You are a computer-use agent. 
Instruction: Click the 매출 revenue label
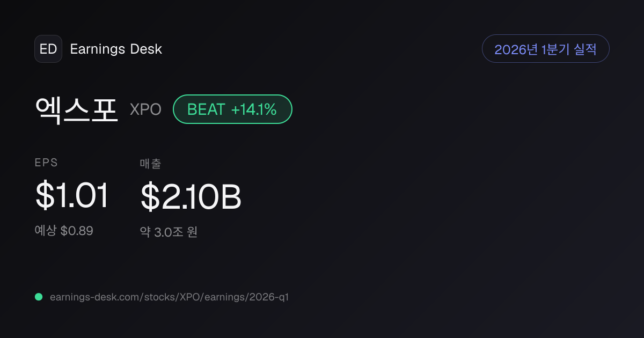click(150, 163)
